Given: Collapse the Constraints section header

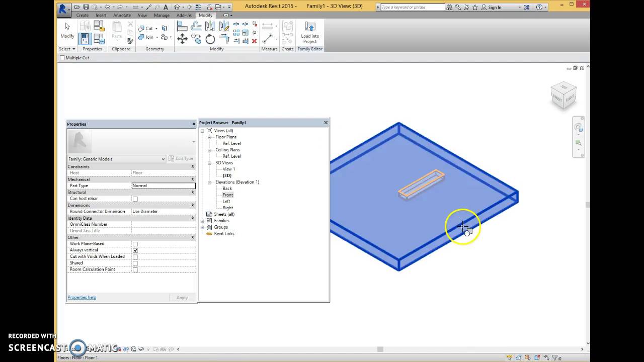Looking at the screenshot, I should point(192,166).
